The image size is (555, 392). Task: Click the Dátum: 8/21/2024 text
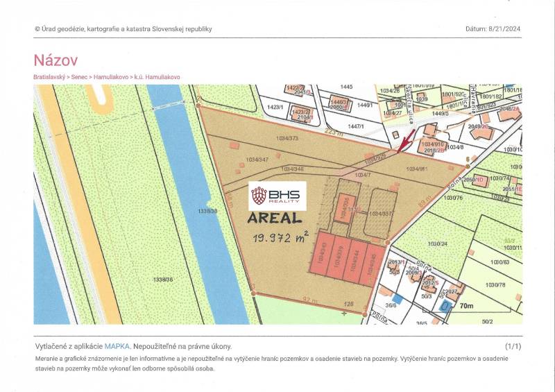(493, 29)
